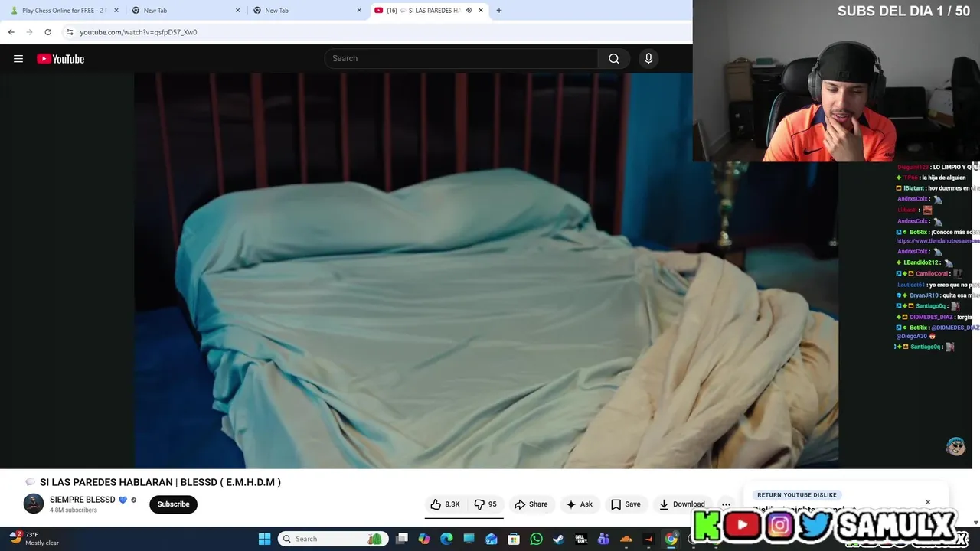This screenshot has height=551, width=980.
Task: Switch to the second New Tab
Action: (305, 11)
